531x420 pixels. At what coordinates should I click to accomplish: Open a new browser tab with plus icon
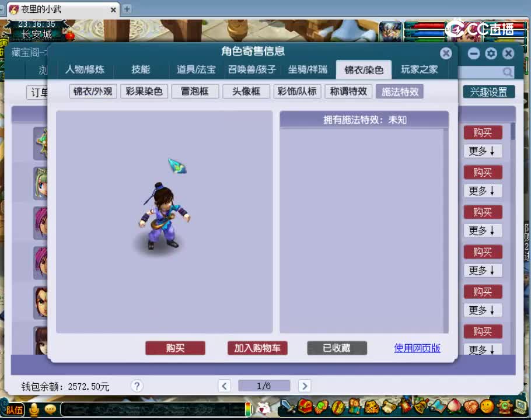tap(127, 9)
